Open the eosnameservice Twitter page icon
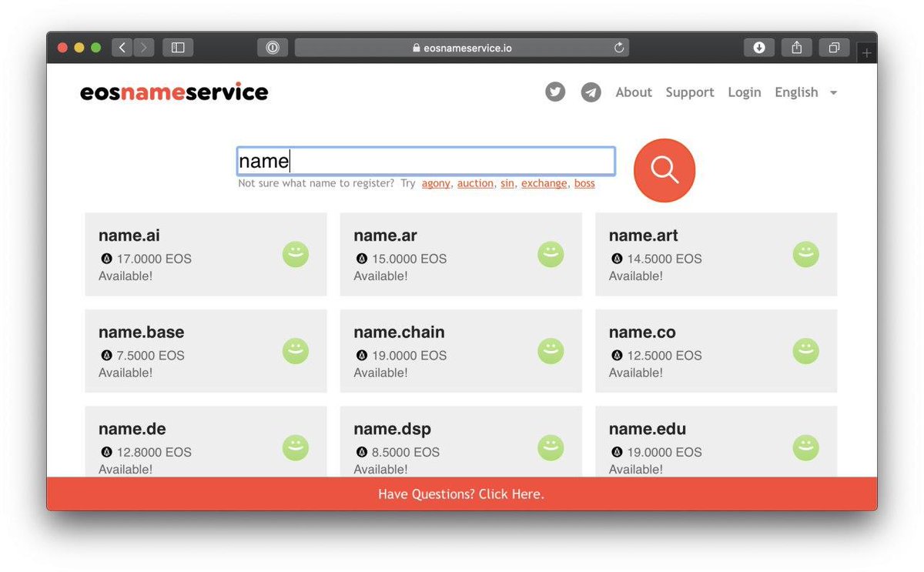Screen dimensions: 924x572 (x=555, y=92)
